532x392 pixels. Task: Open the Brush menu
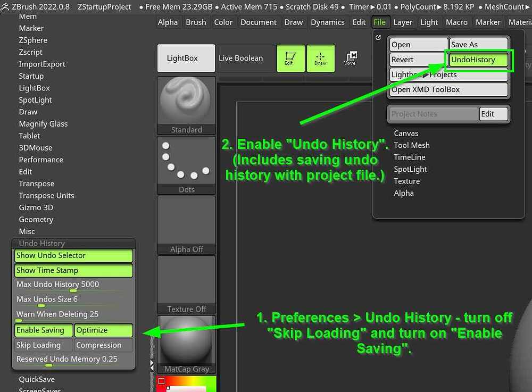pos(196,22)
